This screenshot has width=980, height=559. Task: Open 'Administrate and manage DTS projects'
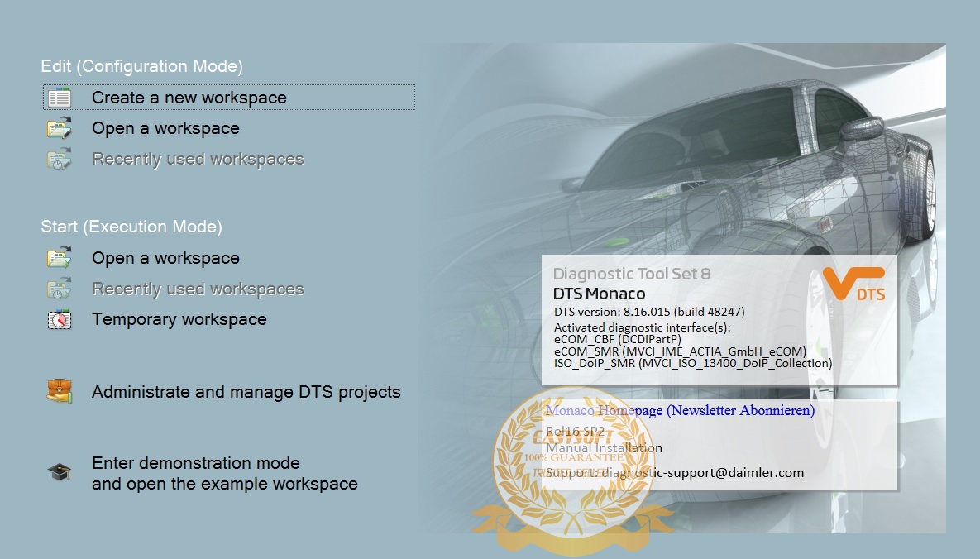246,392
